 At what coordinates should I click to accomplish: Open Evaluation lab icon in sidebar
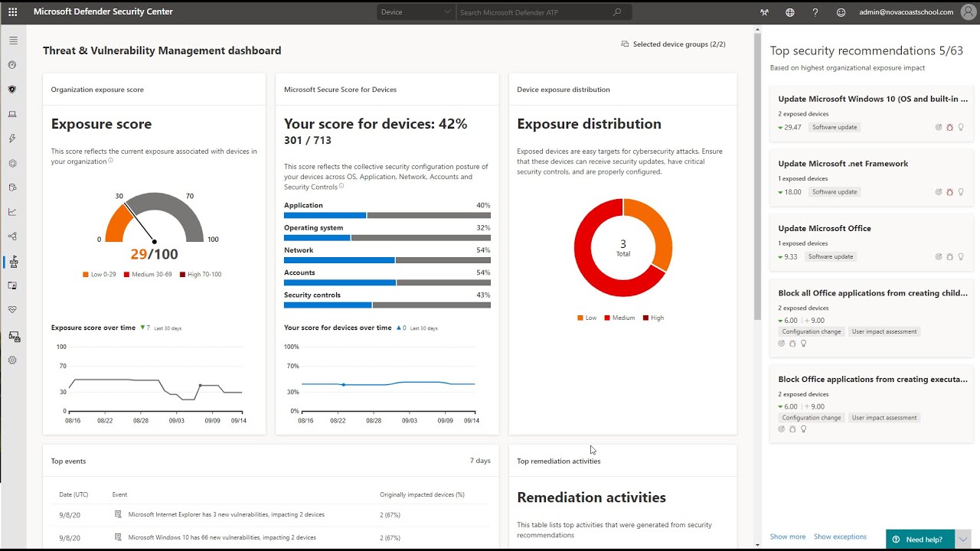click(x=12, y=285)
